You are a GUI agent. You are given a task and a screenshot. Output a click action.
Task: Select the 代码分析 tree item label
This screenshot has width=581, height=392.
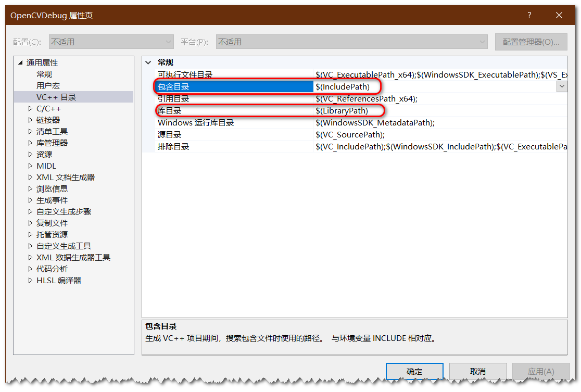(52, 269)
